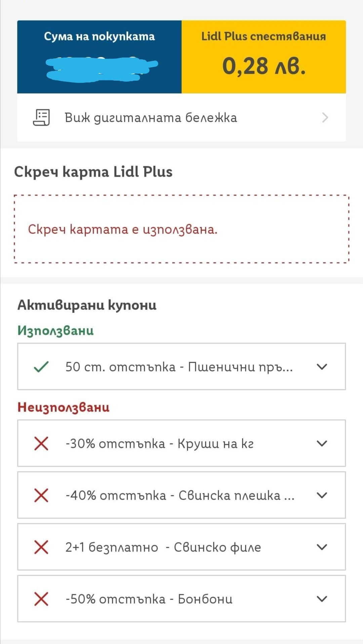The height and width of the screenshot is (644, 363).
Task: Tap red X beside Бонбони coupon
Action: coord(41,599)
